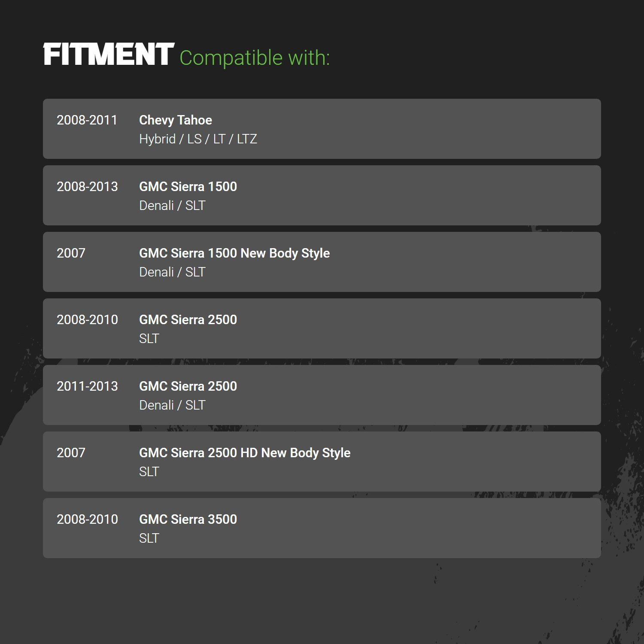Click the 2008-2010 year beside Sierra 3500
This screenshot has width=644, height=644.
(x=87, y=519)
